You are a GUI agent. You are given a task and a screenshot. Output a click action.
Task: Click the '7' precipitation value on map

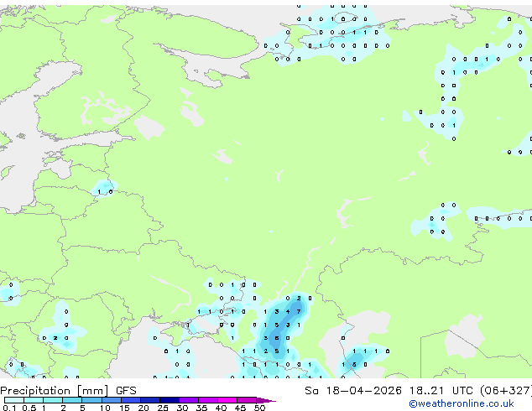point(299,311)
